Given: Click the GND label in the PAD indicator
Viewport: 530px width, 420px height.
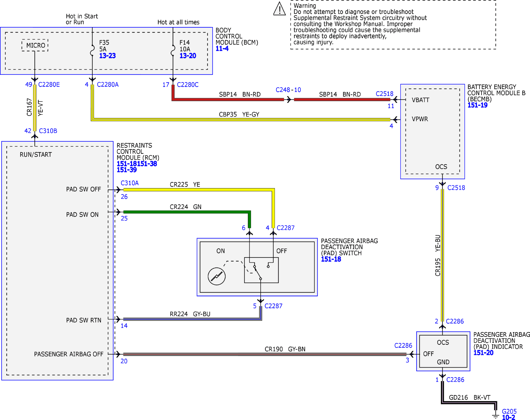Looking at the screenshot, I should [x=443, y=362].
